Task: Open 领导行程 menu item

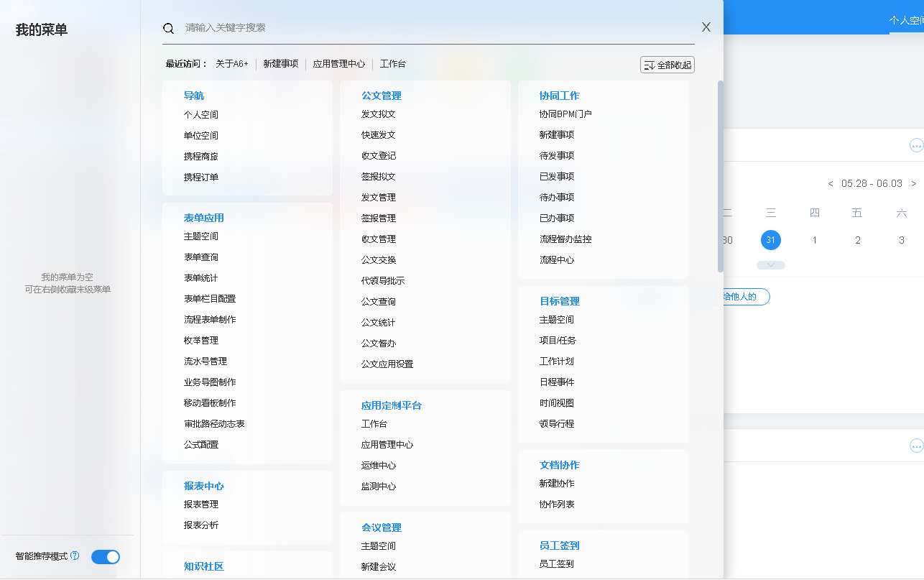Action: 557,424
